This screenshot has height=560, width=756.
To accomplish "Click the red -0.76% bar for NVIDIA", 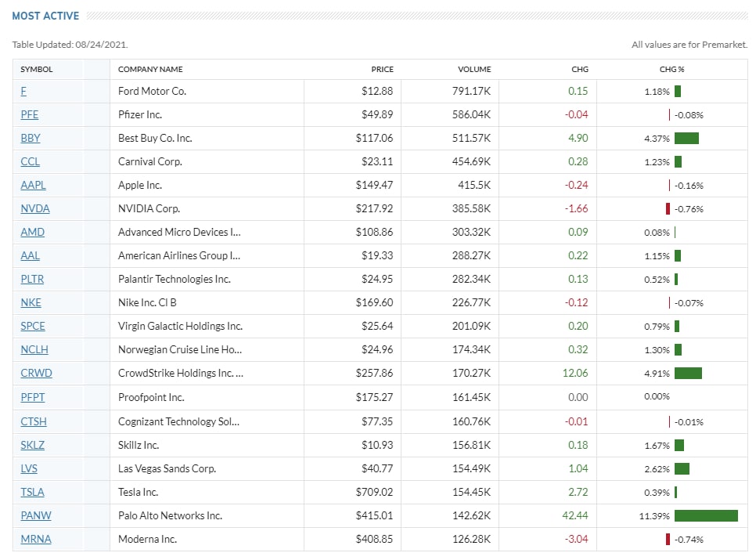I will click(668, 209).
